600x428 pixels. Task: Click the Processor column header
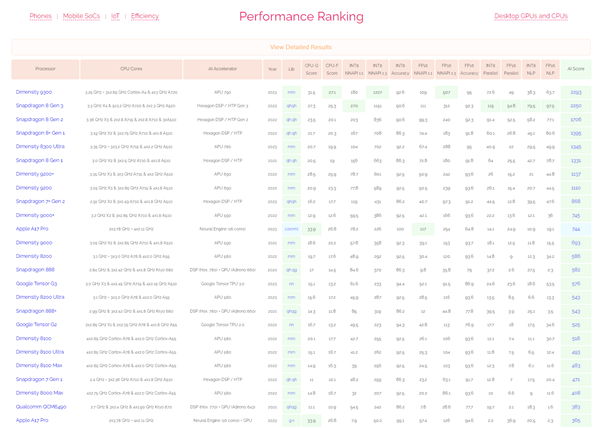[x=45, y=69]
